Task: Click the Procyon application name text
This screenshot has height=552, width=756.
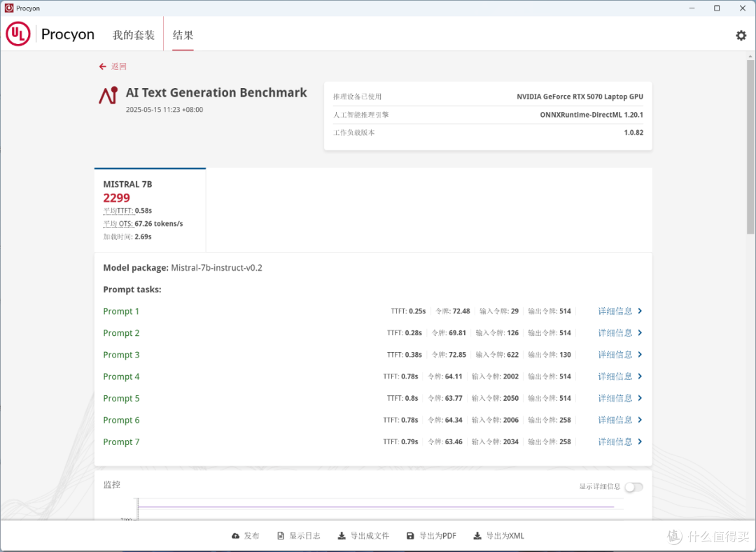Action: tap(67, 34)
